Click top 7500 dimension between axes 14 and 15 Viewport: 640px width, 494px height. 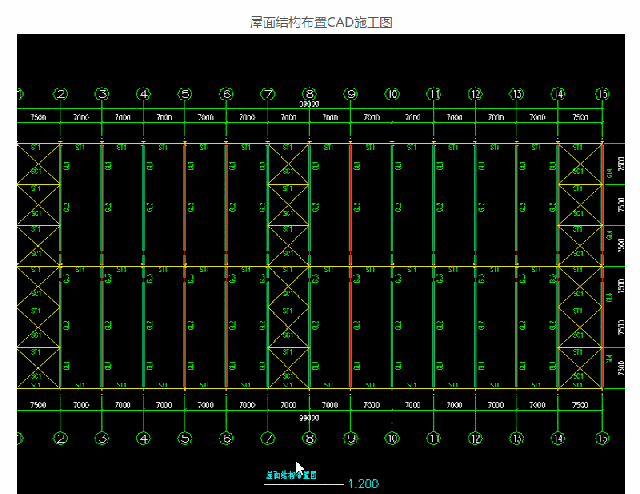(x=579, y=117)
